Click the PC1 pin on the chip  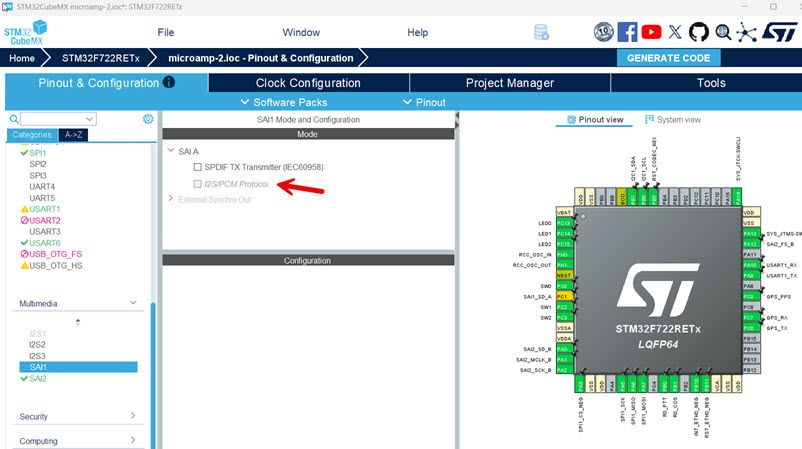564,297
